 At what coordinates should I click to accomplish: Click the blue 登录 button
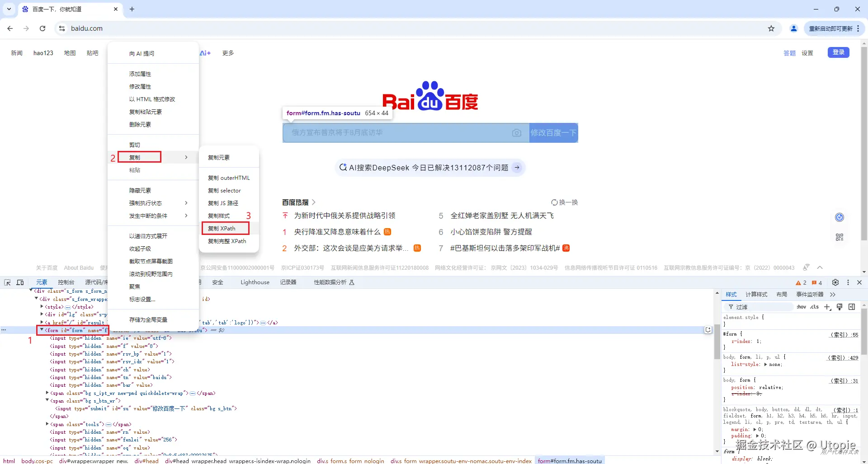[839, 52]
